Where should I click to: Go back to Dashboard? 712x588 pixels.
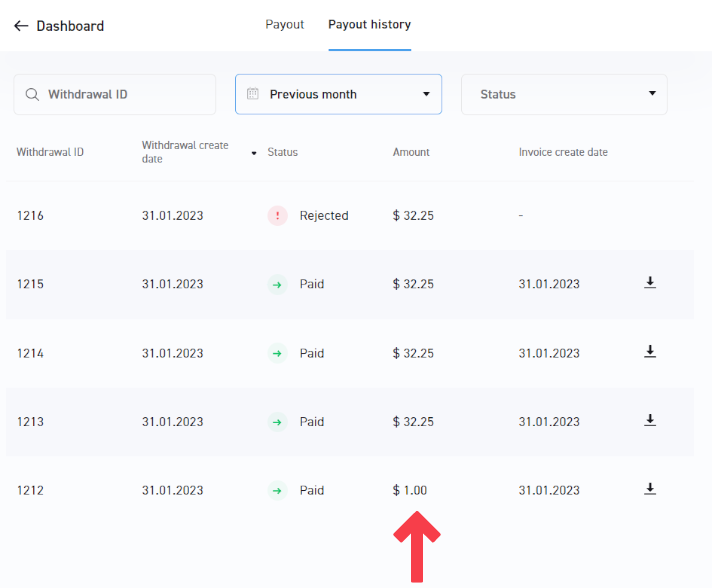point(70,26)
